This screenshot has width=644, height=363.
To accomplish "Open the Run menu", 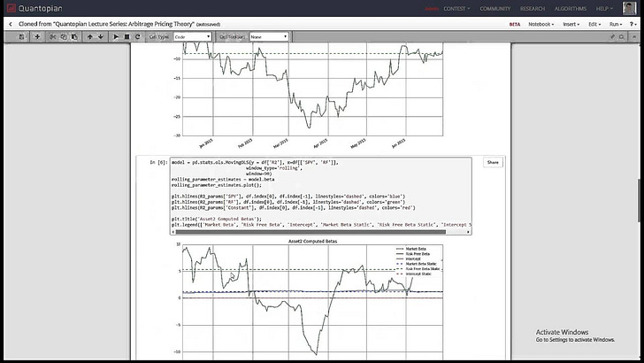I will pos(616,24).
